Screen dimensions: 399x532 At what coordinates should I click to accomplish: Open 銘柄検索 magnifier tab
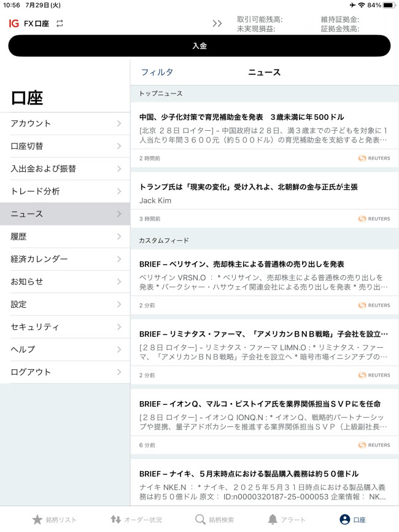(215, 520)
